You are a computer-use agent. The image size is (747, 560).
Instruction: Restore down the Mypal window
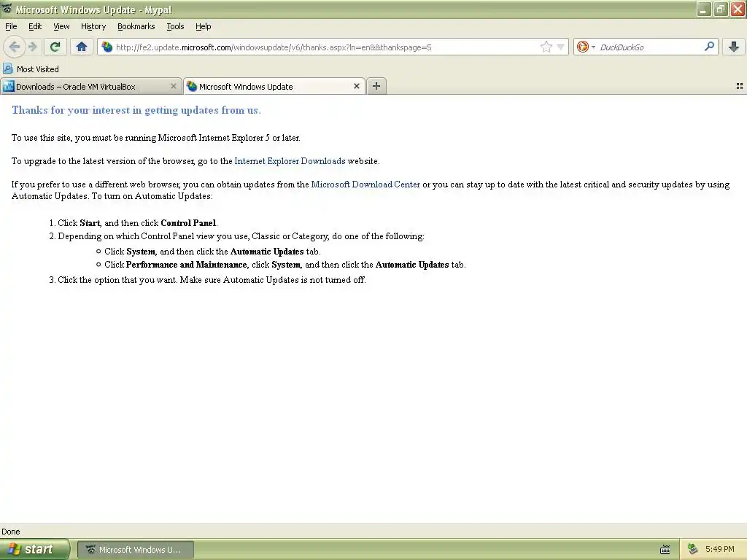coord(721,9)
